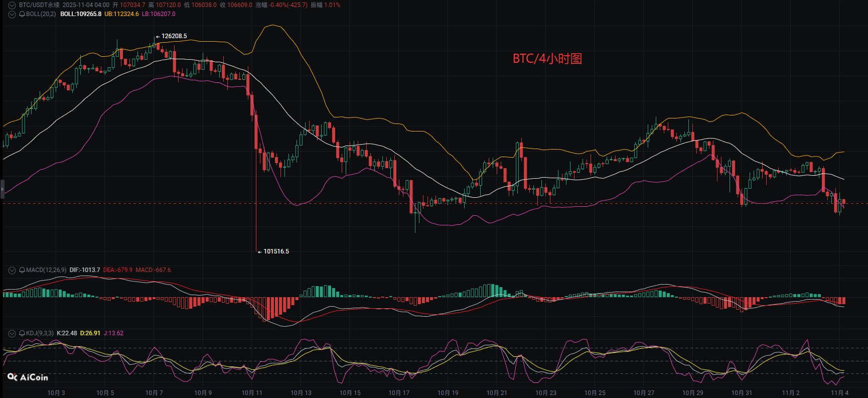
Task: Click the 126208.5 high price marker
Action: [x=174, y=36]
